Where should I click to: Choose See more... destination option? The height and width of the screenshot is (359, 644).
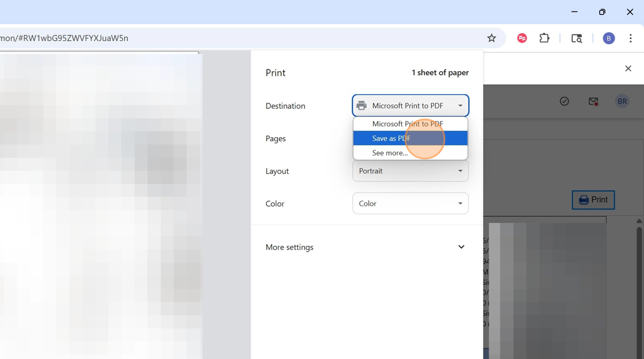[411, 153]
